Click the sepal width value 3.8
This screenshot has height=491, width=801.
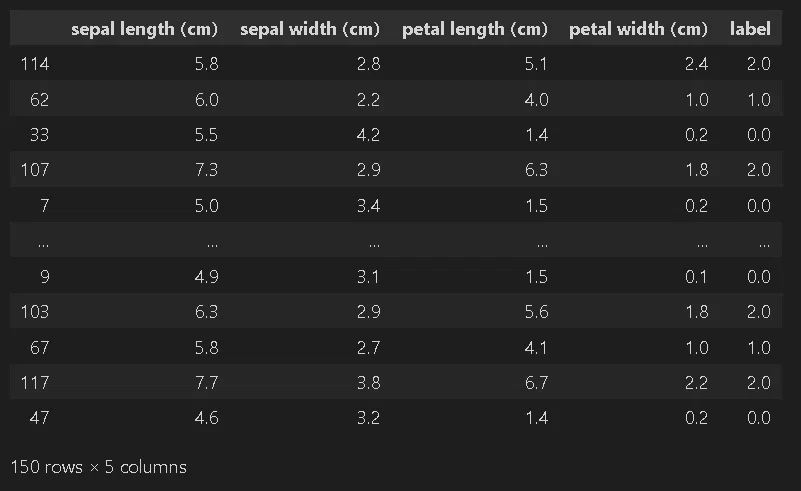368,383
